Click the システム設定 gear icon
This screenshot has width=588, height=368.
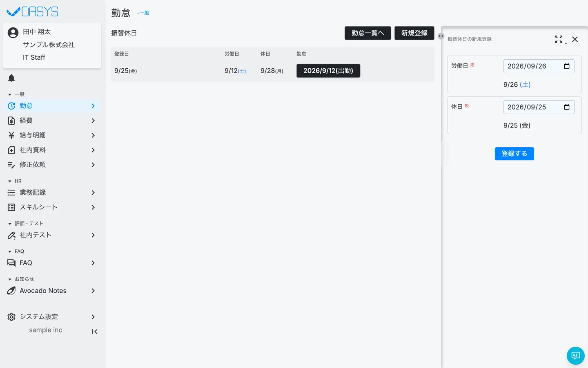[x=11, y=317]
